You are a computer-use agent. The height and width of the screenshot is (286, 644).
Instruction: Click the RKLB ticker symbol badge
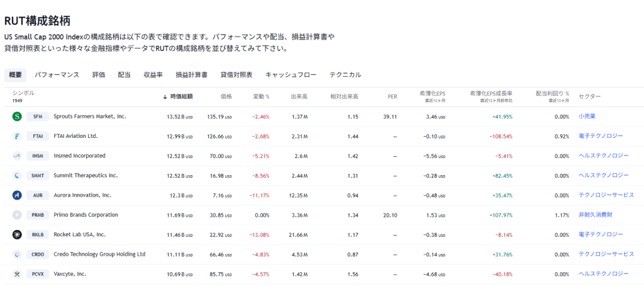coord(38,234)
